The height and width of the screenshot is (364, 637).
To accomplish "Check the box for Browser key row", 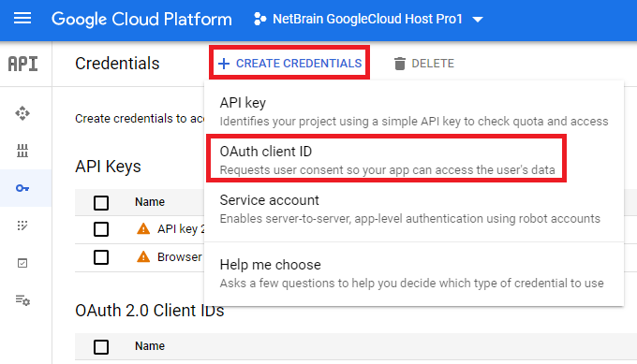I will coord(101,257).
